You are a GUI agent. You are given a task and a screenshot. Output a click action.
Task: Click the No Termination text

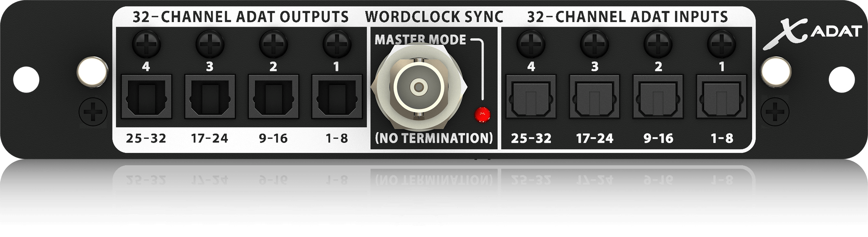[434, 138]
